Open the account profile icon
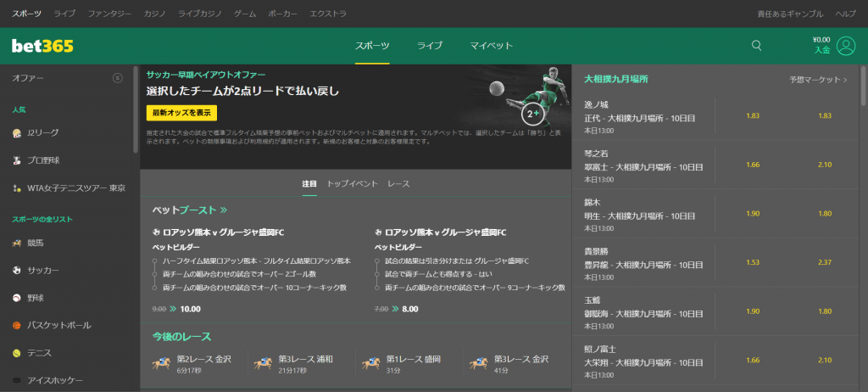This screenshot has height=392, width=868. (x=846, y=46)
